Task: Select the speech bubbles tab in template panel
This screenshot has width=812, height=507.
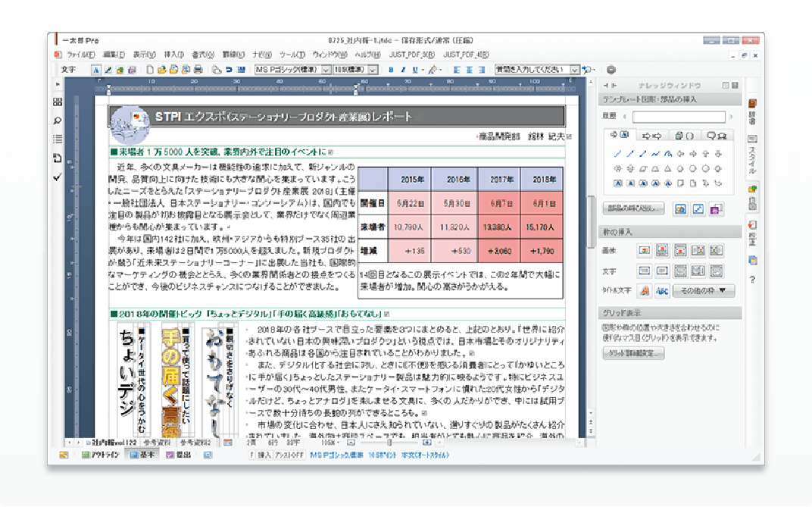Action: [717, 136]
